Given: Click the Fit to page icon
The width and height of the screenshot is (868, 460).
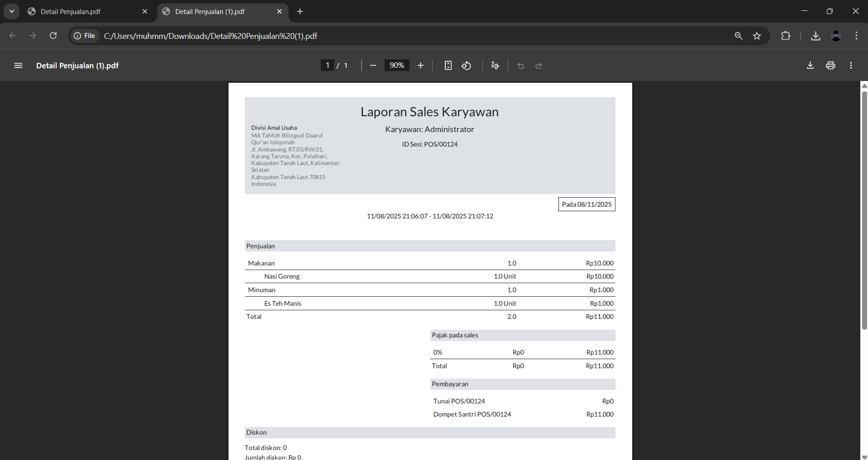Looking at the screenshot, I should (448, 66).
